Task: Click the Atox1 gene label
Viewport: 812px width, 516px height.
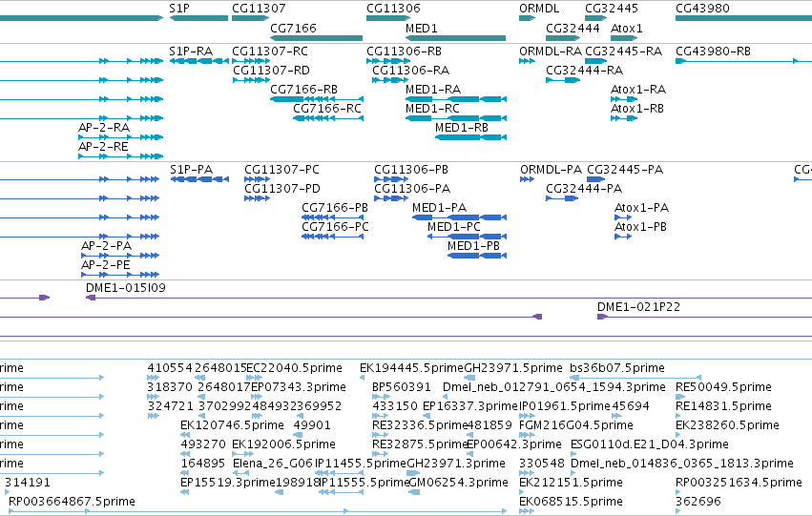Action: (x=627, y=28)
